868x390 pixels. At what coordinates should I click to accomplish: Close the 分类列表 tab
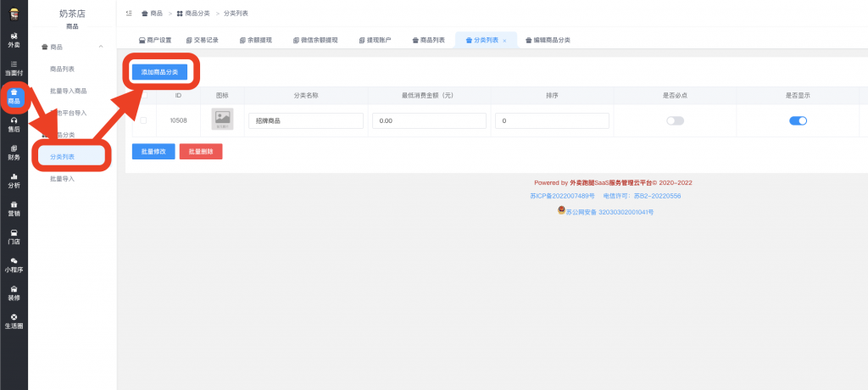(504, 41)
